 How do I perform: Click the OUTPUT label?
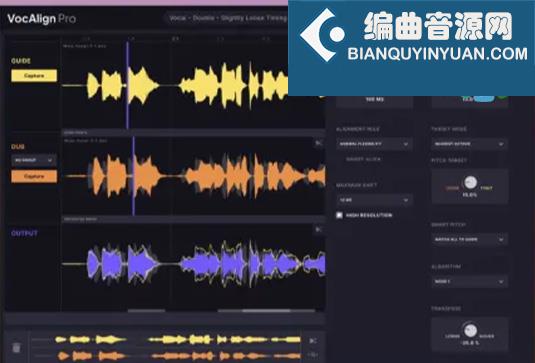pyautogui.click(x=24, y=233)
